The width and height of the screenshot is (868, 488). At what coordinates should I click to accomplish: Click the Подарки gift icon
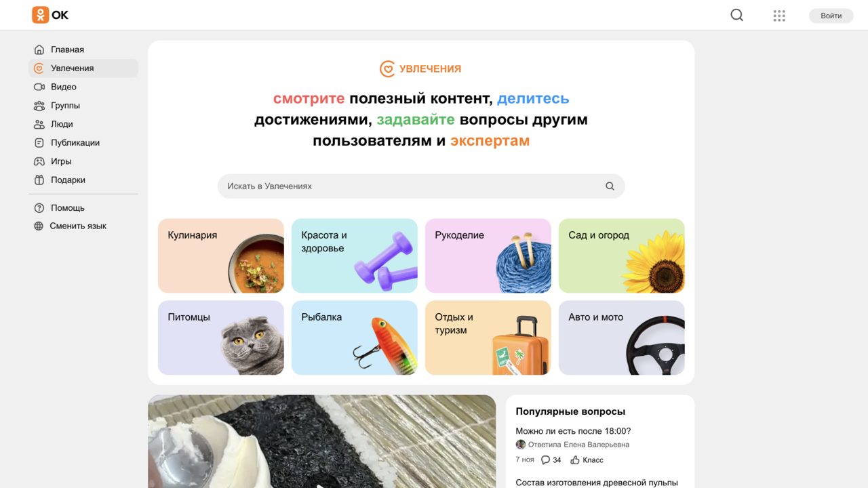[x=39, y=180]
